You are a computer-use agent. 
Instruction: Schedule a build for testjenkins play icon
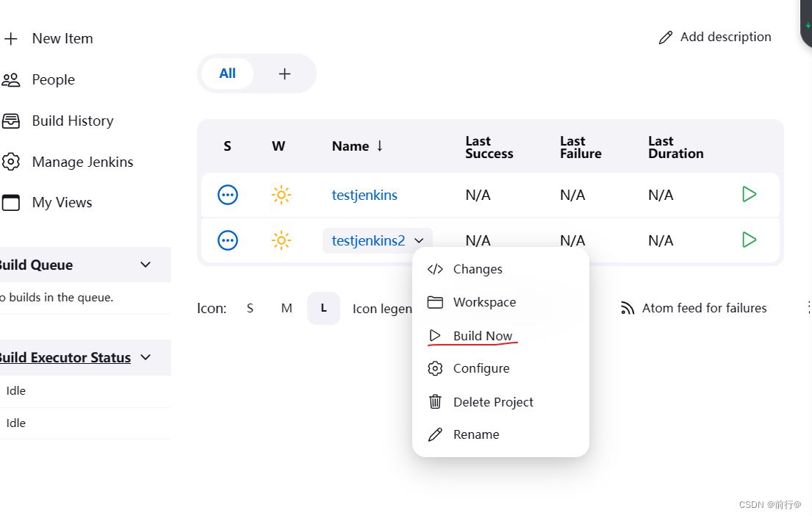[749, 194]
